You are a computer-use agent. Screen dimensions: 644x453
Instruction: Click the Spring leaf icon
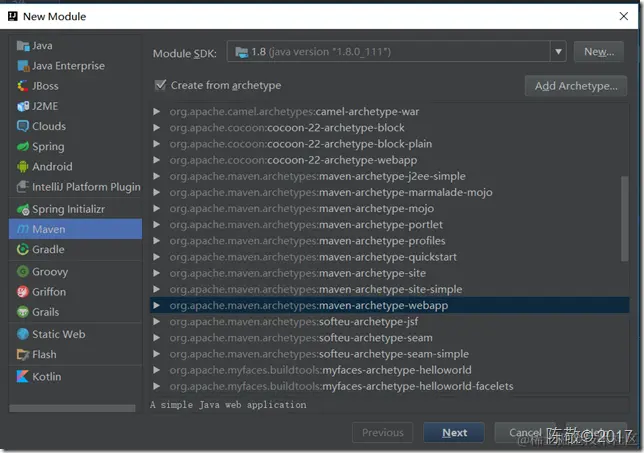click(x=23, y=146)
